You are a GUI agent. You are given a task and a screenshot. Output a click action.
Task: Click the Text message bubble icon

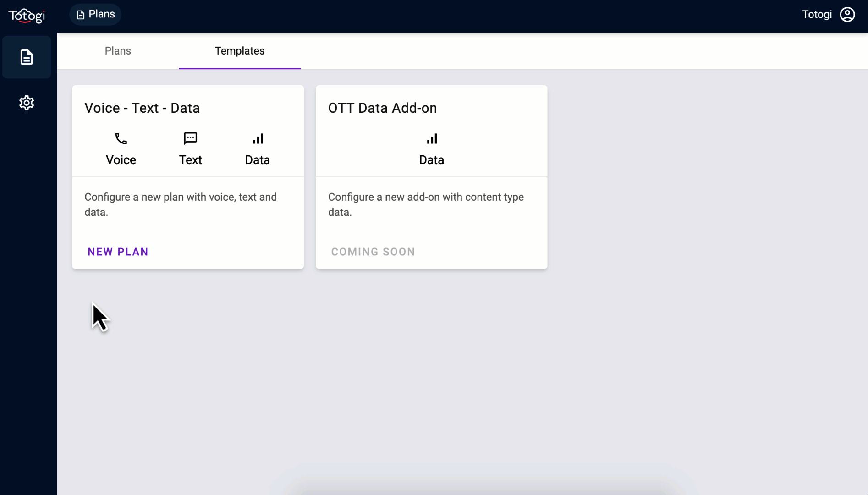[x=190, y=138]
